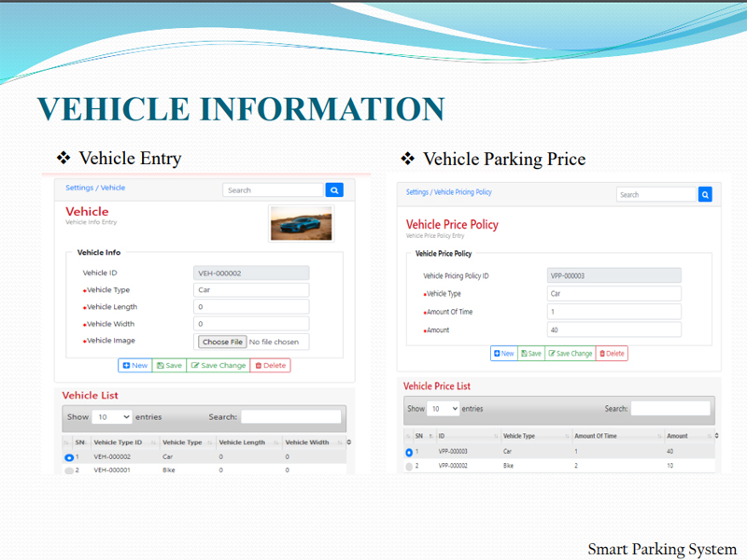The width and height of the screenshot is (747, 560).
Task: Click Save Change under Vehicle Info
Action: click(x=218, y=366)
